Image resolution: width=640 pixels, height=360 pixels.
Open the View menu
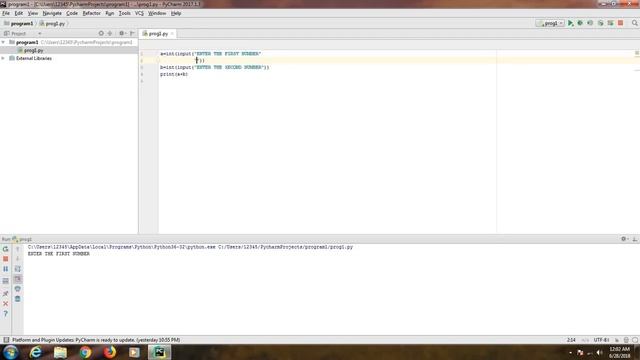[33, 13]
